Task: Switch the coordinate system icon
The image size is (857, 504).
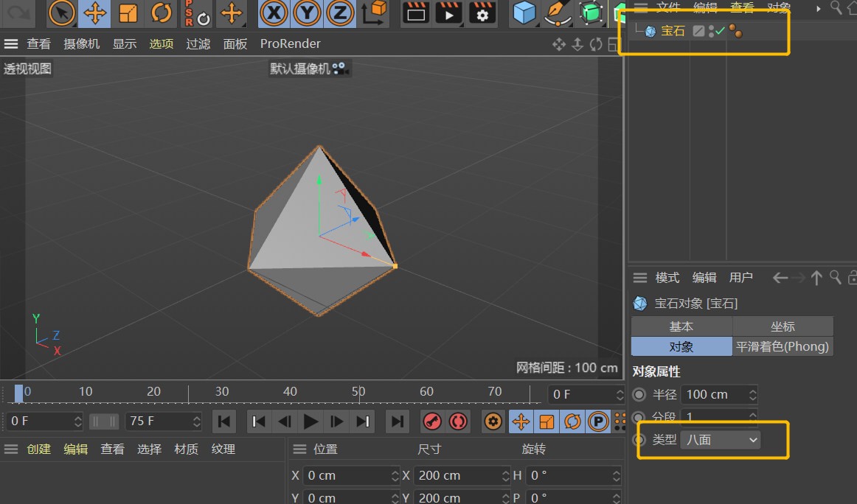Action: point(374,13)
